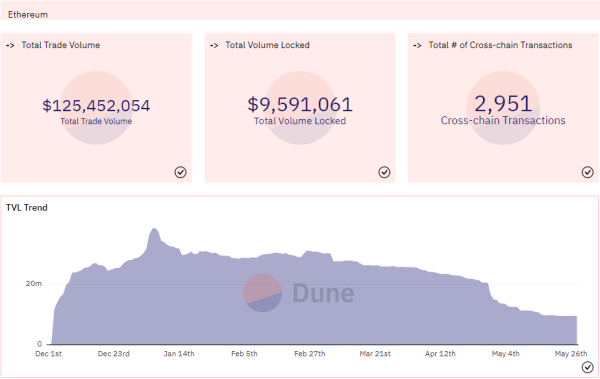Click the TVL Trend chart title
Viewport: 600px width, 379px height.
click(27, 208)
